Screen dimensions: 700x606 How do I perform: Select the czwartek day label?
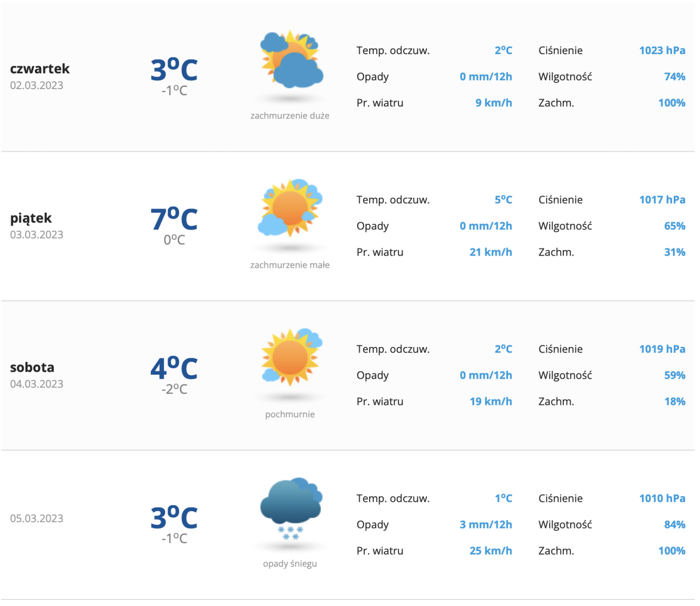(x=40, y=69)
